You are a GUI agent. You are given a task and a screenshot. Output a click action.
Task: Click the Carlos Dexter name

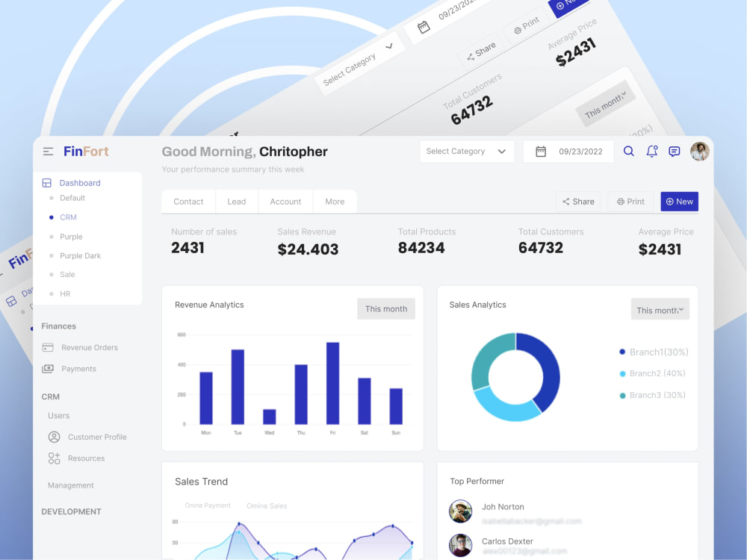click(507, 541)
